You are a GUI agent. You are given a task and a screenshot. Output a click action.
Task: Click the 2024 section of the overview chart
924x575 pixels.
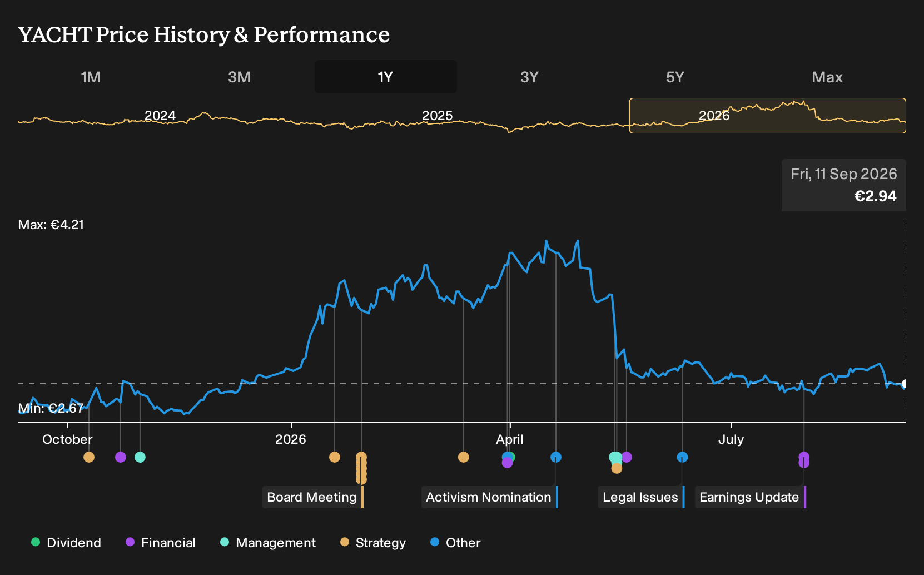160,116
